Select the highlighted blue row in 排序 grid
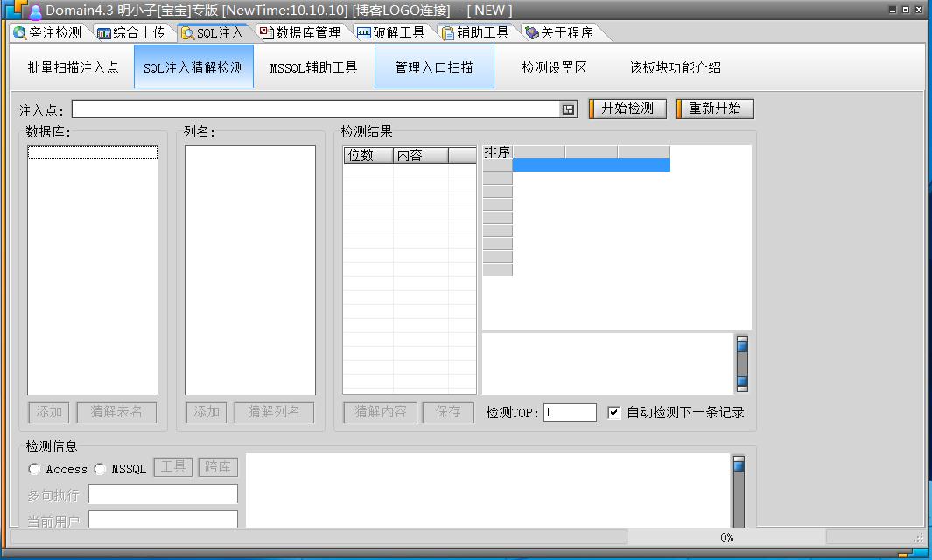Screen dimensions: 932x560 pos(592,164)
